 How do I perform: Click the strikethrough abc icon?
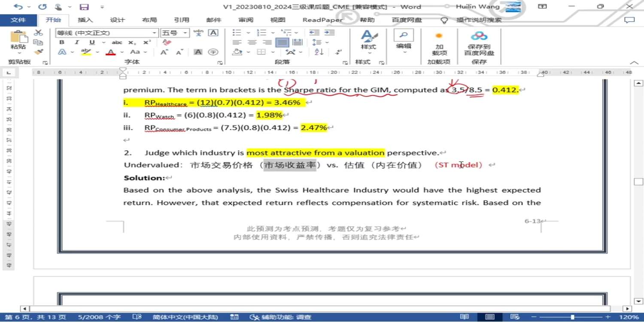point(117,43)
